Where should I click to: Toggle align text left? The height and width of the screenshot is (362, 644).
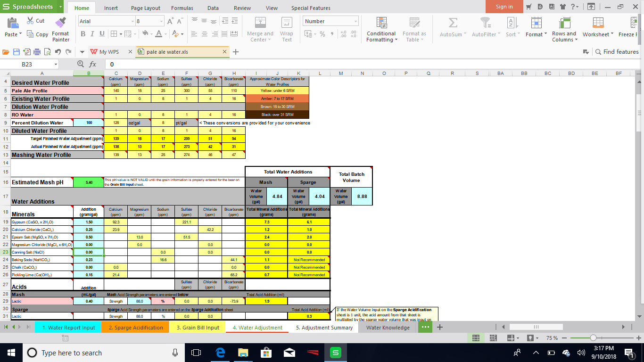click(194, 34)
